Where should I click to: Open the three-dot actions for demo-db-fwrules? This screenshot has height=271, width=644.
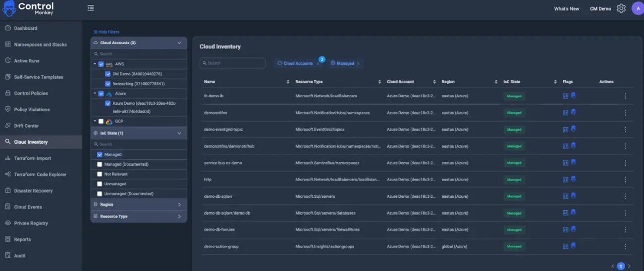pos(625,229)
